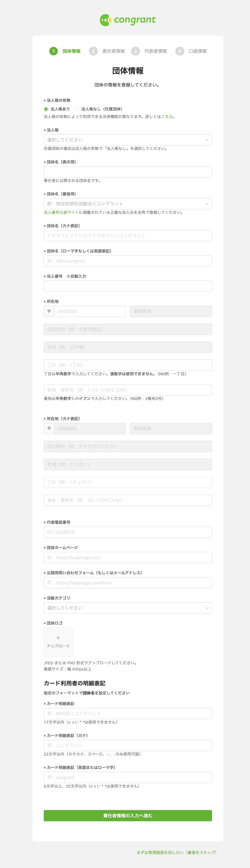The height and width of the screenshot is (868, 250).
Task: Focus the 丁目（例：1丁目） input
Action: [128, 365]
